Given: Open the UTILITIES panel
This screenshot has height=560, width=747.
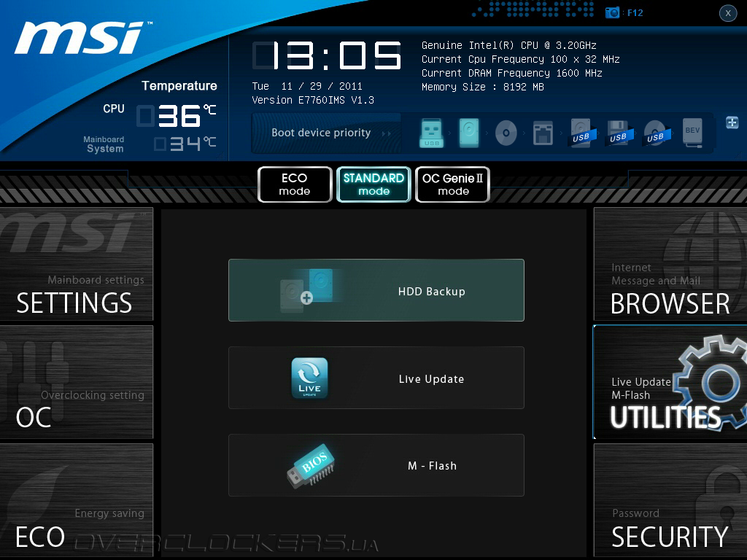Looking at the screenshot, I should [670, 382].
